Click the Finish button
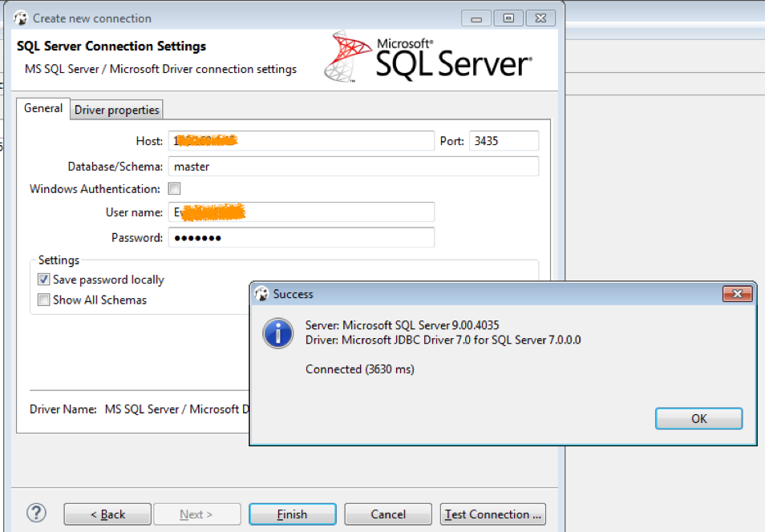Screen dimensions: 765x532 tap(292, 514)
